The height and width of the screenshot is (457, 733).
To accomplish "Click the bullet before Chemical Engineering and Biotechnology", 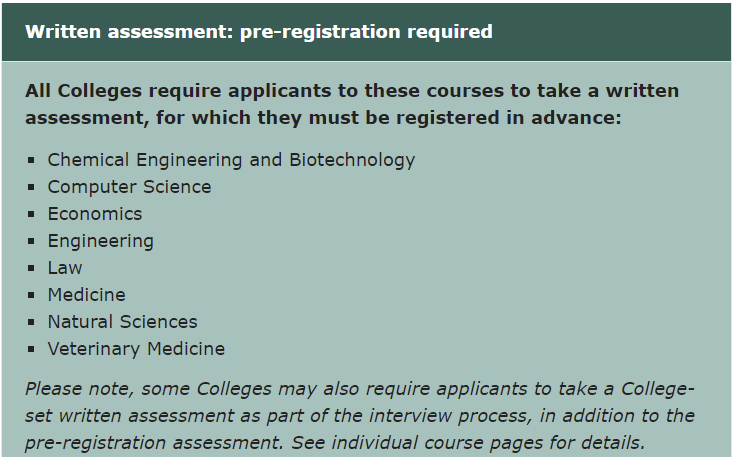I will [32, 160].
